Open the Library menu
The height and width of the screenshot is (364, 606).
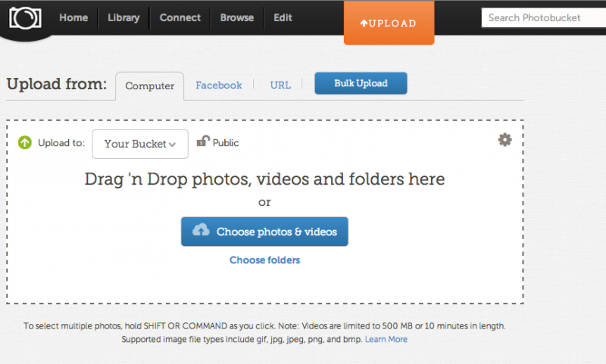[123, 17]
